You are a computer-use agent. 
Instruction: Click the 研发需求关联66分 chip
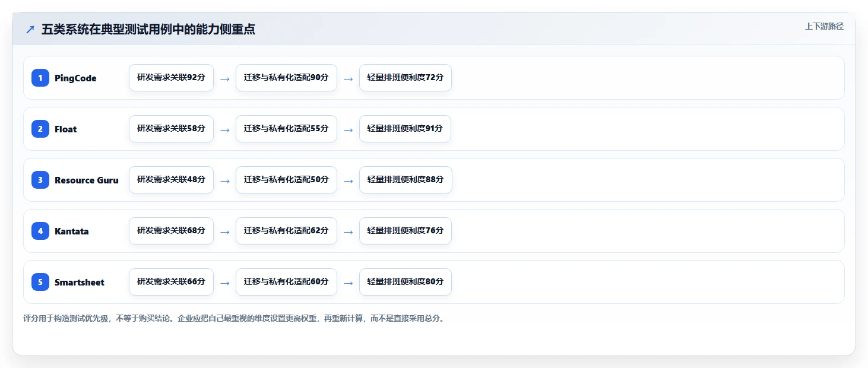tap(171, 282)
